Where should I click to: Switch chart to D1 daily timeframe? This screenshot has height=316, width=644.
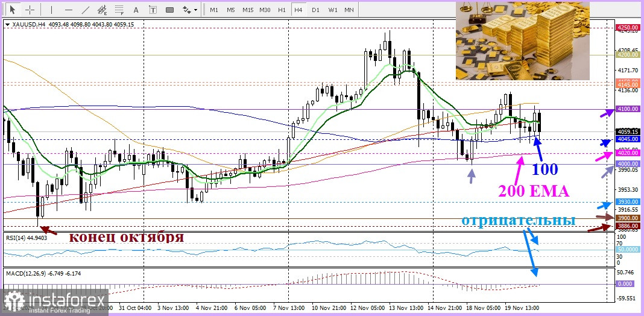point(315,10)
